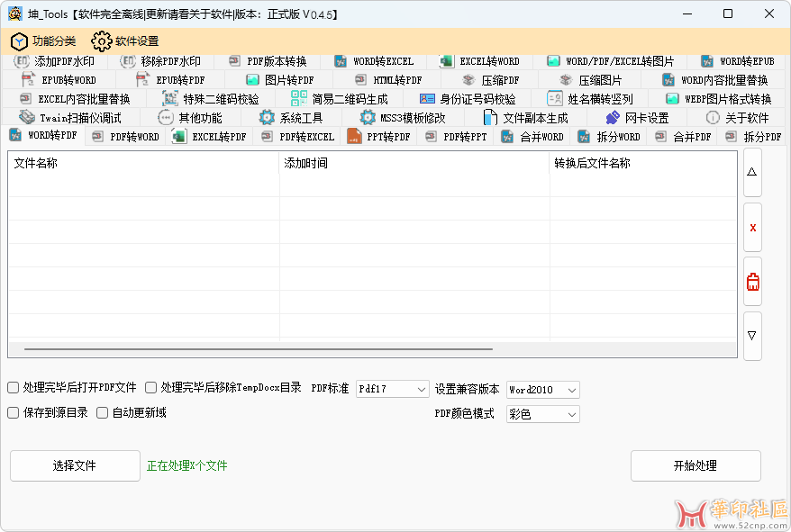The height and width of the screenshot is (532, 791).
Task: Click the move up triangle icon
Action: (752, 173)
